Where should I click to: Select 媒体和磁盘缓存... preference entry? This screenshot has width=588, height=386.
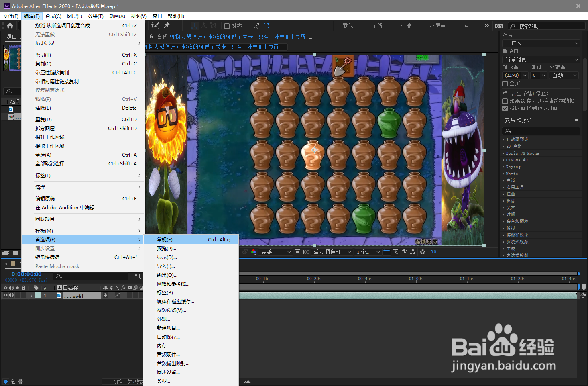[x=191, y=302]
